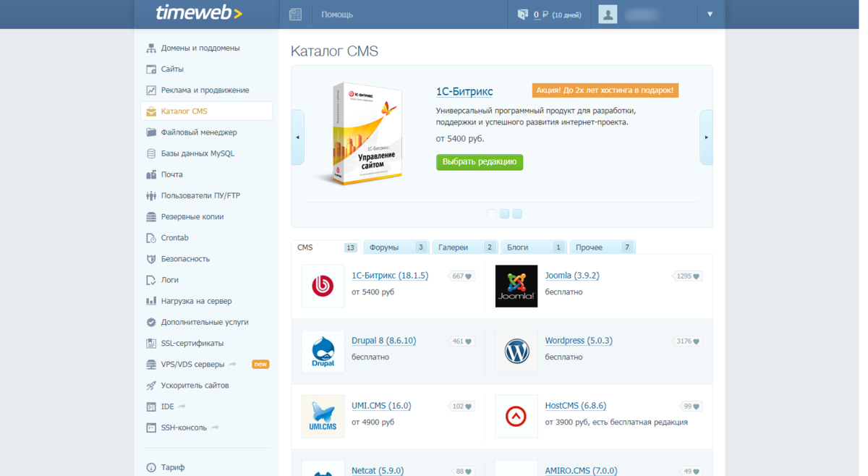Image resolution: width=868 pixels, height=476 pixels.
Task: Click the Ускоритель сайтов rocket icon
Action: tap(151, 386)
